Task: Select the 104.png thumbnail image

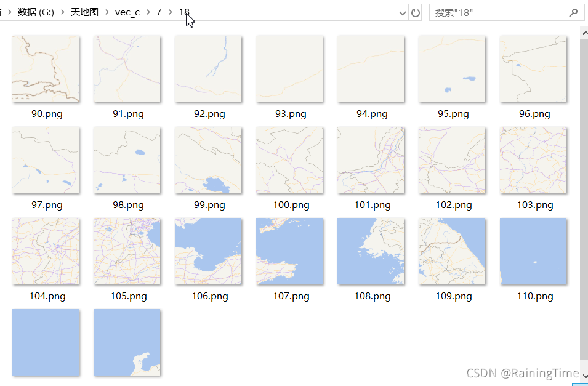Action: (46, 251)
